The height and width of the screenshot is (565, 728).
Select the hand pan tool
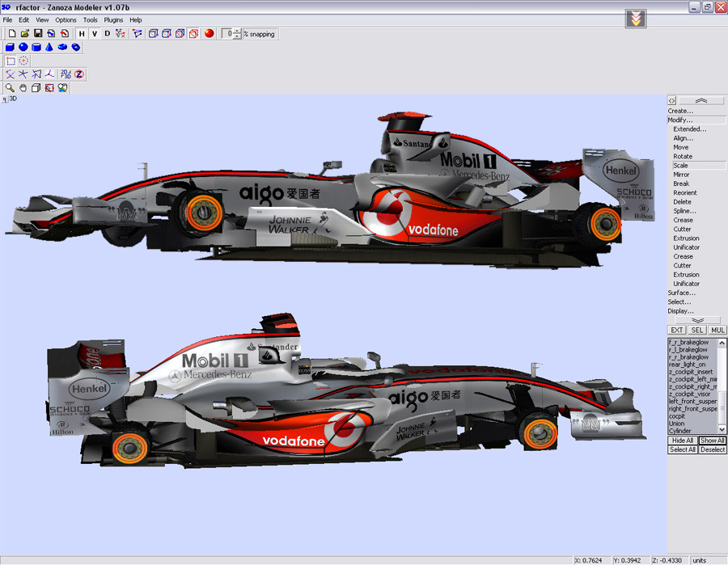pos(23,87)
